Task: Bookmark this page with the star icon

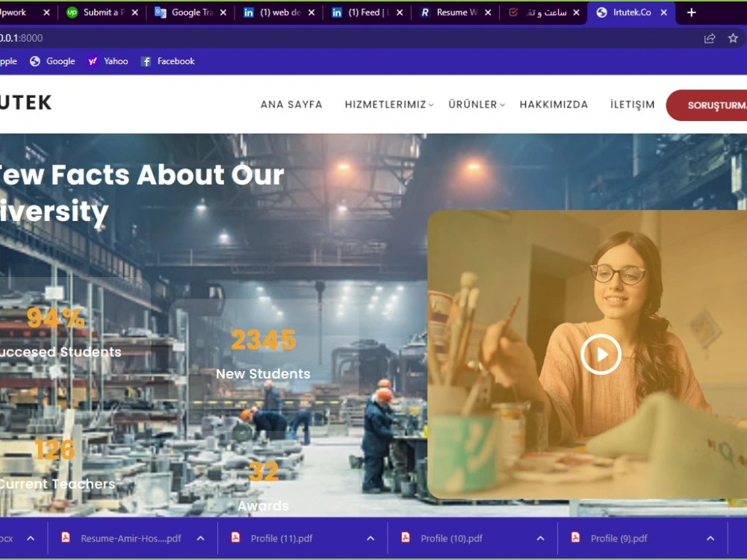Action: pyautogui.click(x=733, y=38)
